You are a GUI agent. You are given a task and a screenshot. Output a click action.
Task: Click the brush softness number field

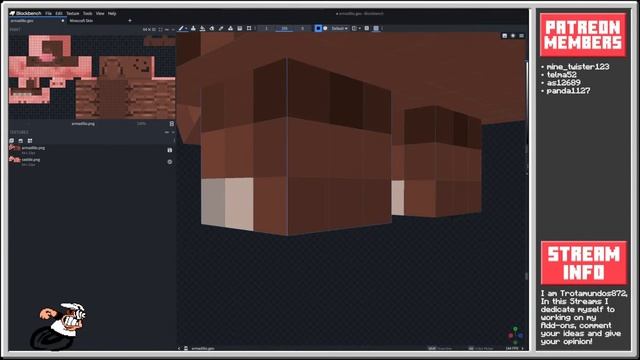coord(302,28)
